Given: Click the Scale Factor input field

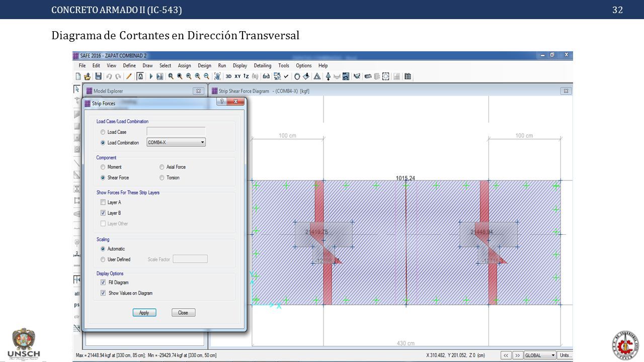Looking at the screenshot, I should 190,259.
